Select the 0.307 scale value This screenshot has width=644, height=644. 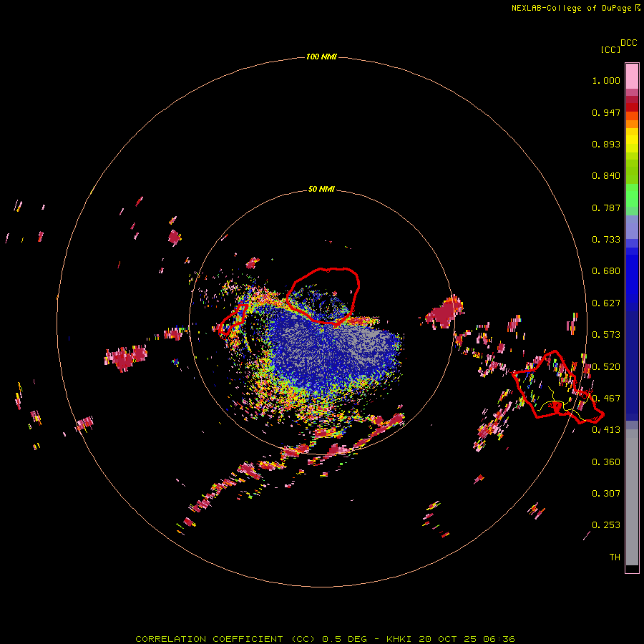[606, 494]
